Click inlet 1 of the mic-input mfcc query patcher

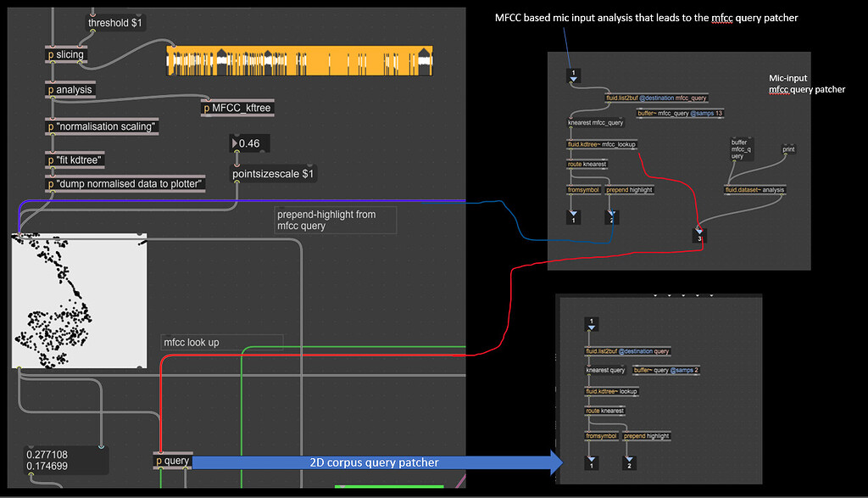pyautogui.click(x=573, y=75)
